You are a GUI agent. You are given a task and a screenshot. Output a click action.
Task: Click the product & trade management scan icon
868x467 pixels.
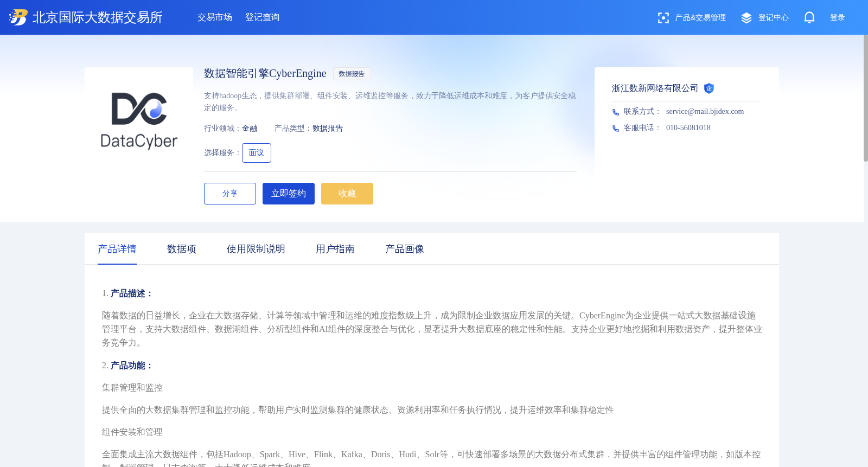click(663, 18)
